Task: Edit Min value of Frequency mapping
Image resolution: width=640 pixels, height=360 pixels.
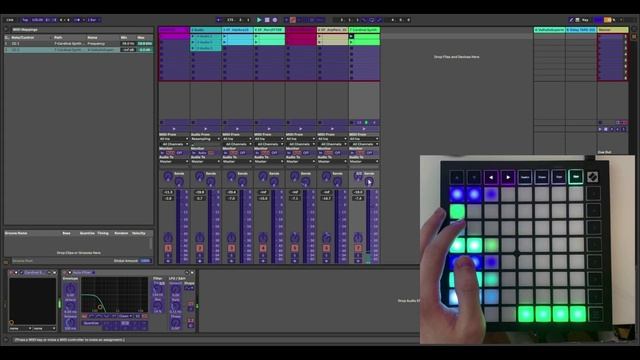Action: pos(128,43)
